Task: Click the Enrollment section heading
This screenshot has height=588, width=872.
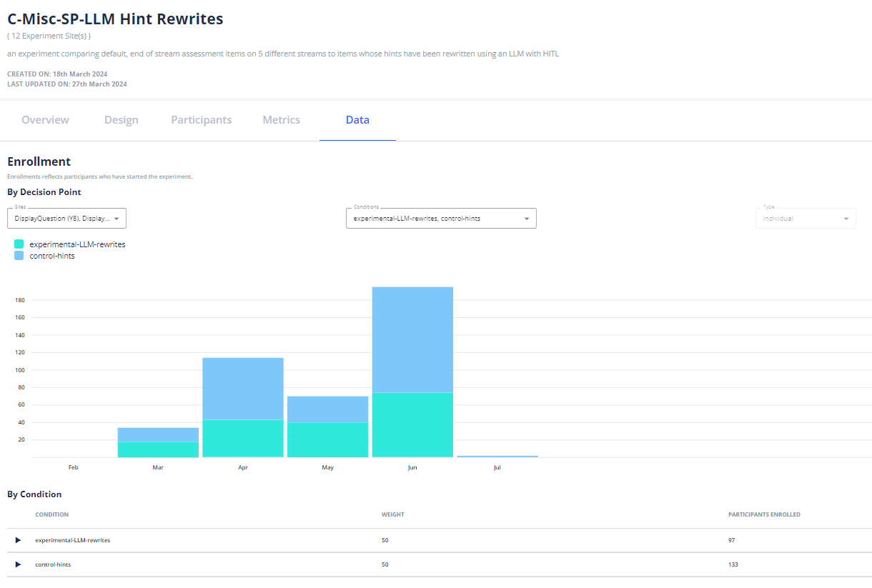Action: [39, 162]
